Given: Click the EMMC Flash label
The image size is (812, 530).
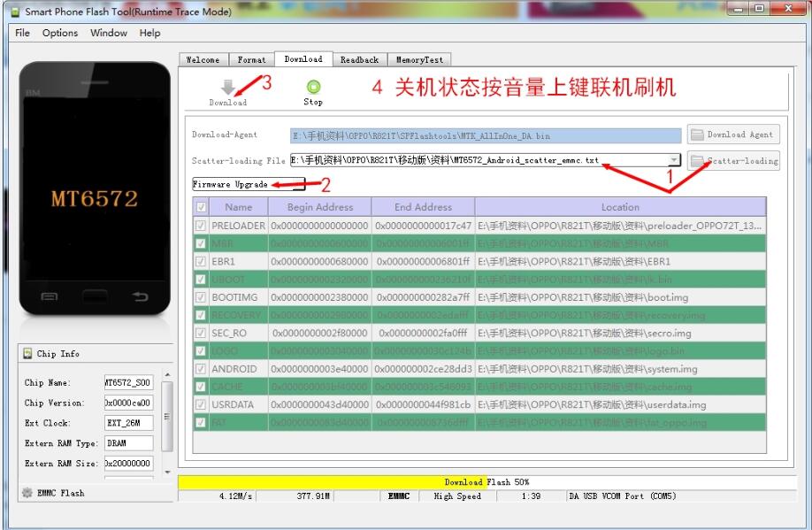Looking at the screenshot, I should 60,493.
